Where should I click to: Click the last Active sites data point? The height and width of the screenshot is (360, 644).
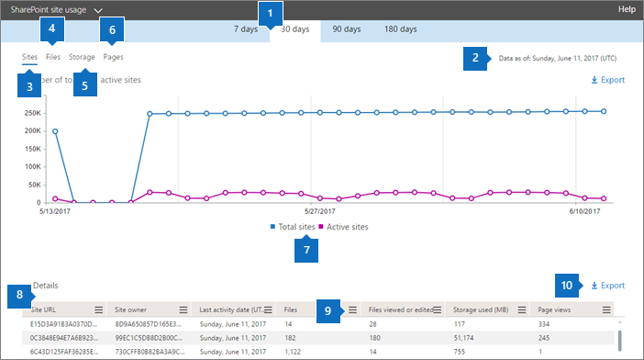pyautogui.click(x=604, y=198)
